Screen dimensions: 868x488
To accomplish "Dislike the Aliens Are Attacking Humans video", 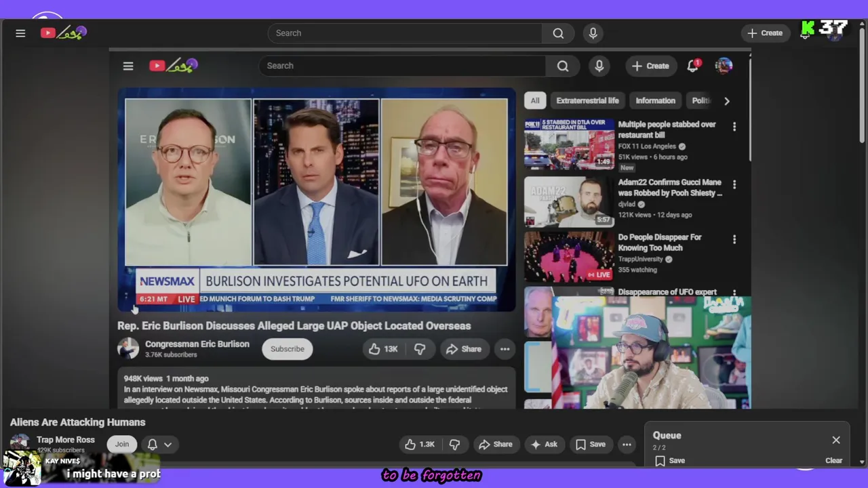I will [454, 445].
